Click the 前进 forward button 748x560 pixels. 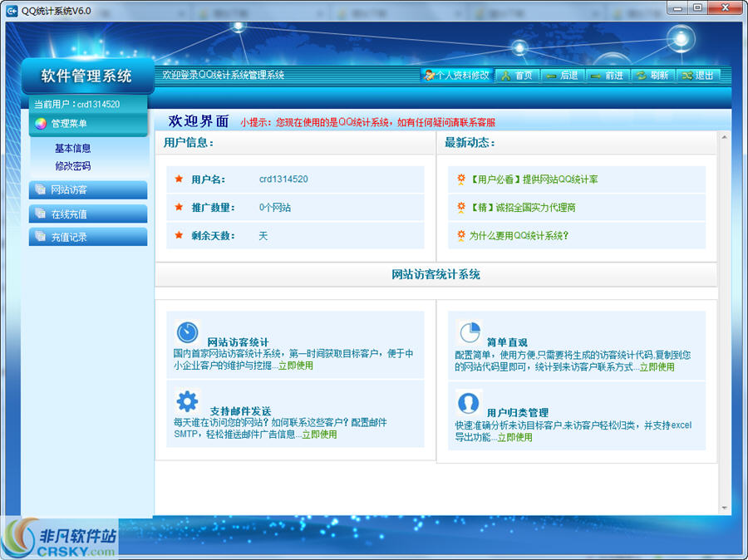[608, 76]
